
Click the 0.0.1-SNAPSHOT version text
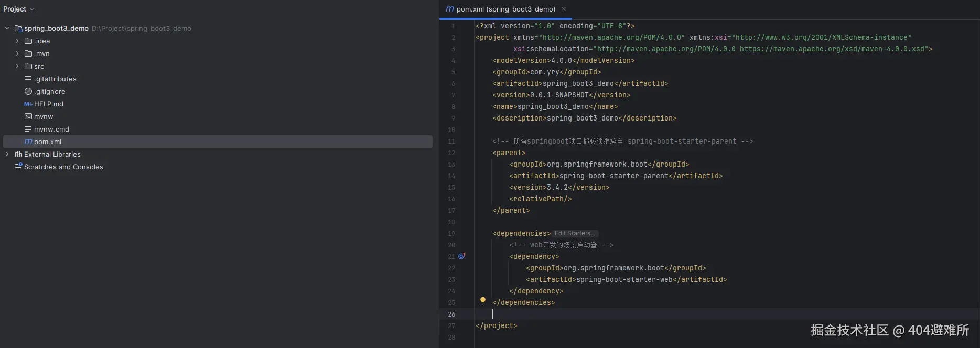[559, 95]
